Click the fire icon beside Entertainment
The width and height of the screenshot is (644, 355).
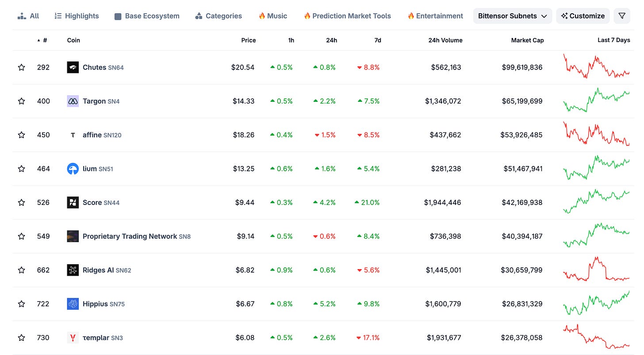(411, 16)
